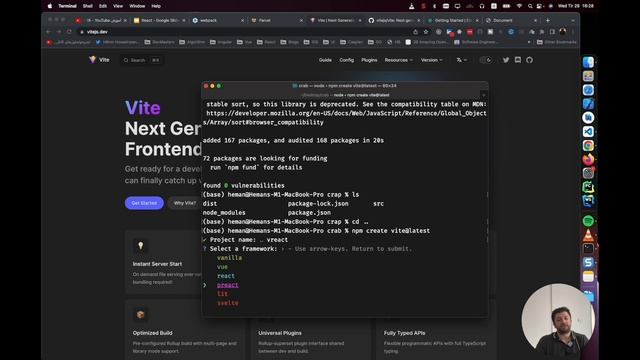Switch to React Google Slides tab
Screen dimensions: 640x360
[159, 20]
